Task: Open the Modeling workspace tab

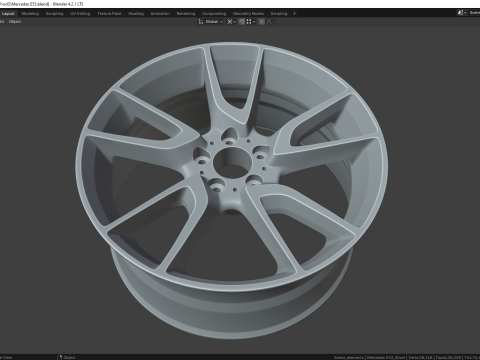Action: [30, 14]
